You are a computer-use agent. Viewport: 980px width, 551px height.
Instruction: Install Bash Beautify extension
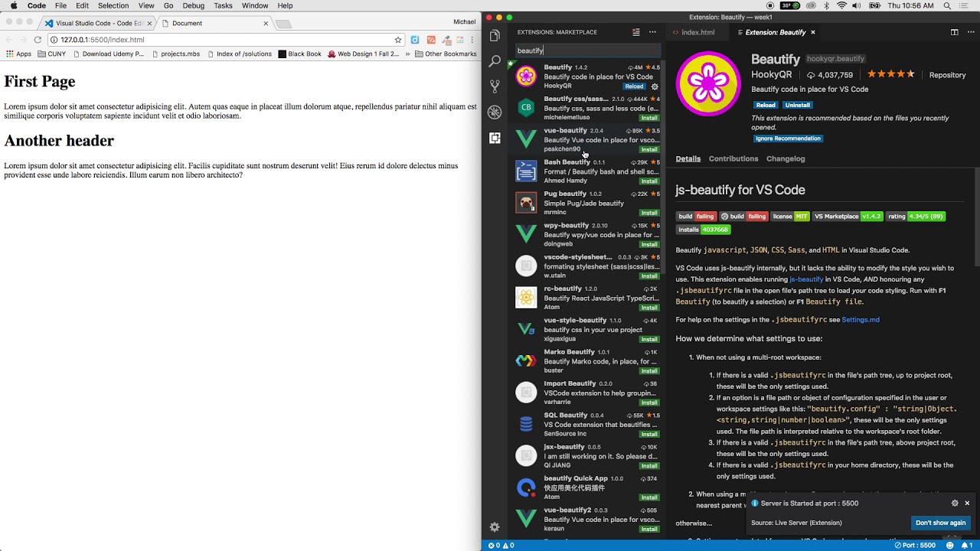[649, 181]
